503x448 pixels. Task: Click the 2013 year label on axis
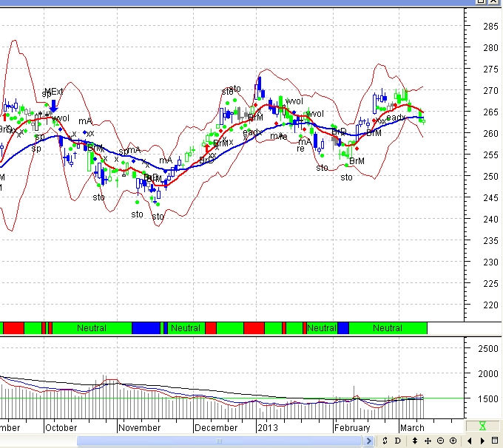click(x=267, y=427)
